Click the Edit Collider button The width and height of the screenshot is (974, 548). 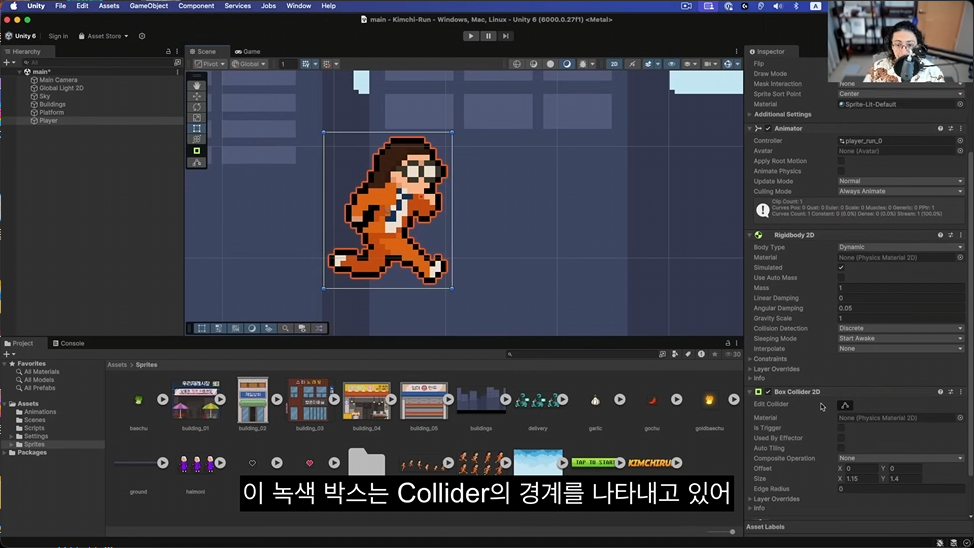click(x=845, y=405)
